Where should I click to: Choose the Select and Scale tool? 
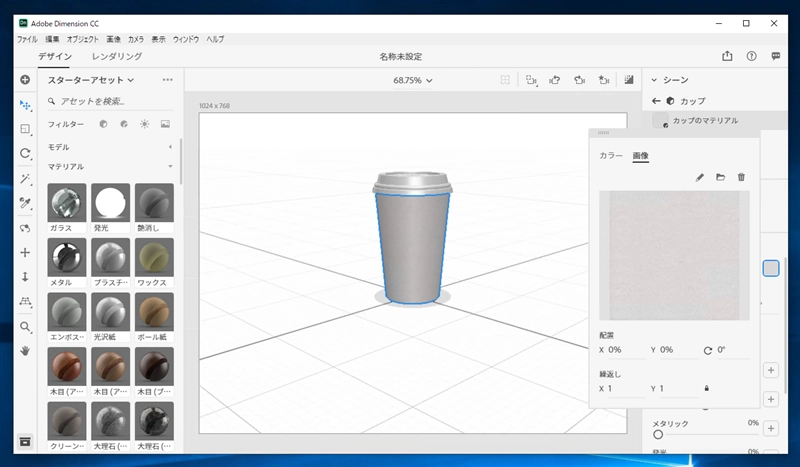coord(25,129)
